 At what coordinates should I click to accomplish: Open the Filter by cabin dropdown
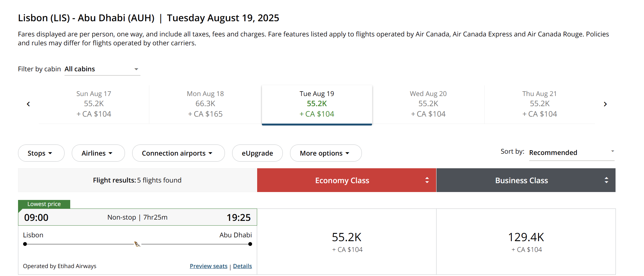tap(102, 69)
